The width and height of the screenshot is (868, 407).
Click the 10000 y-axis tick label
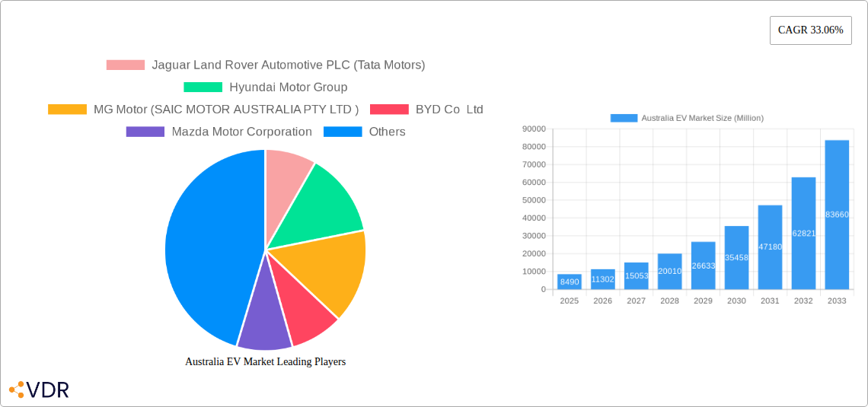[534, 272]
